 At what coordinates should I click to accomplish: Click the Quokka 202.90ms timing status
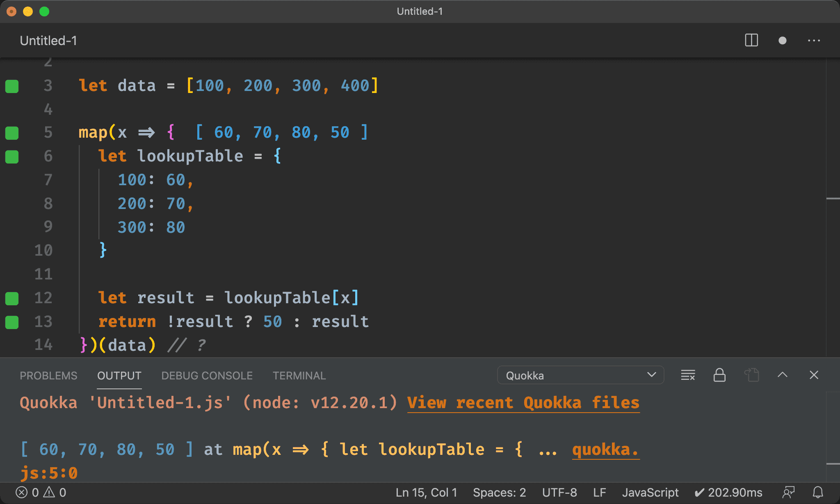point(728,493)
